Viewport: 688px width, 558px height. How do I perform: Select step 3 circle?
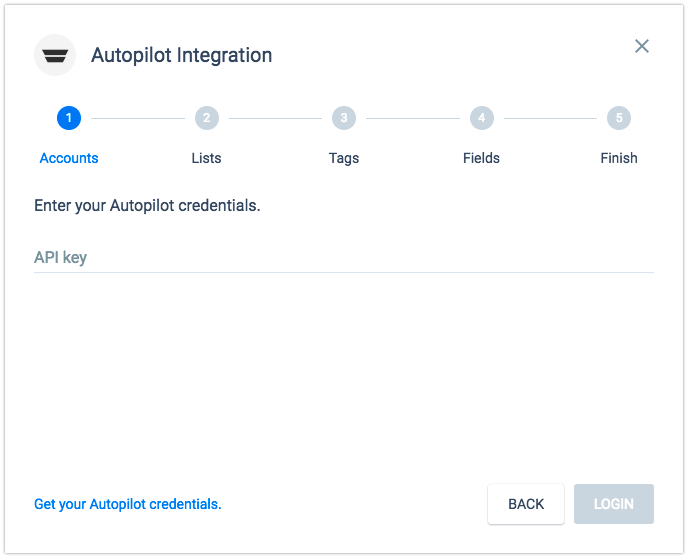coord(344,118)
